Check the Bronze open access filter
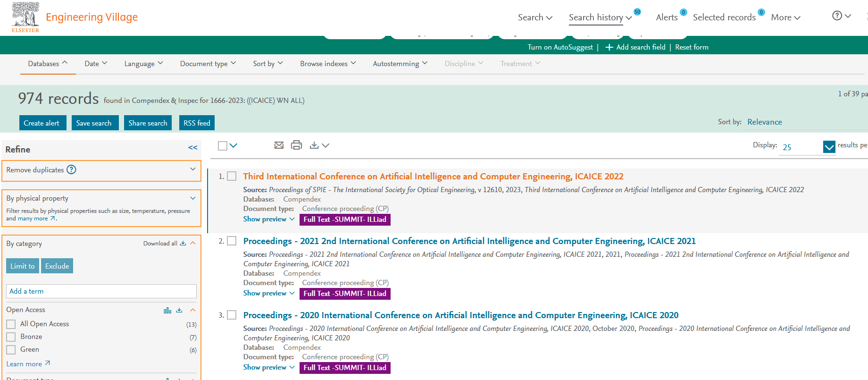The height and width of the screenshot is (380, 868). (x=11, y=337)
